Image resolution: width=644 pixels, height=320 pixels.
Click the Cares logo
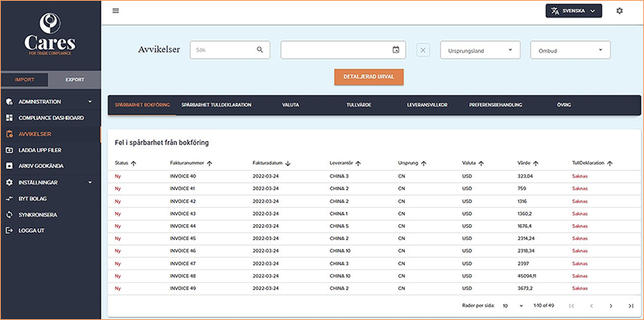coord(50,34)
